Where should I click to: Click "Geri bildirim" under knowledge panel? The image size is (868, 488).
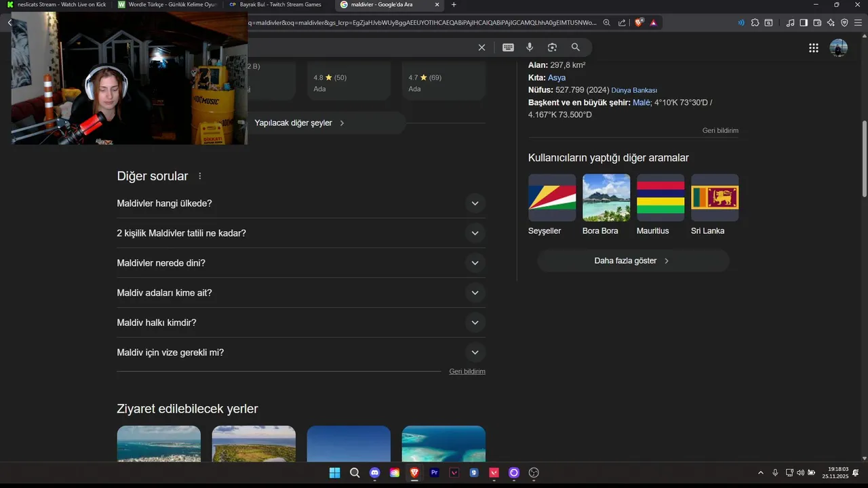pyautogui.click(x=720, y=130)
